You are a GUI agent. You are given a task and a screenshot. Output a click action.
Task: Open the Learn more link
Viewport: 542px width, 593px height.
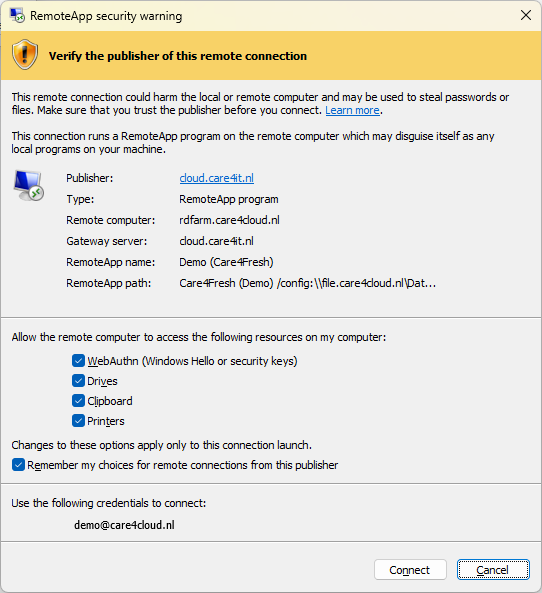[x=353, y=110]
